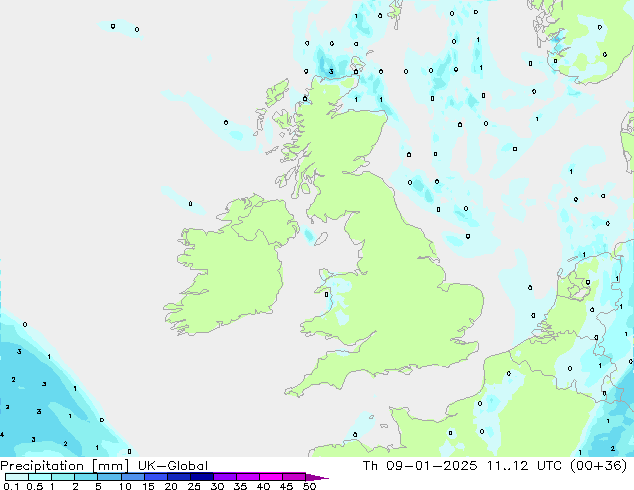Click the '(00+36)' forecast offset text
The width and height of the screenshot is (634, 490).
coord(598,466)
